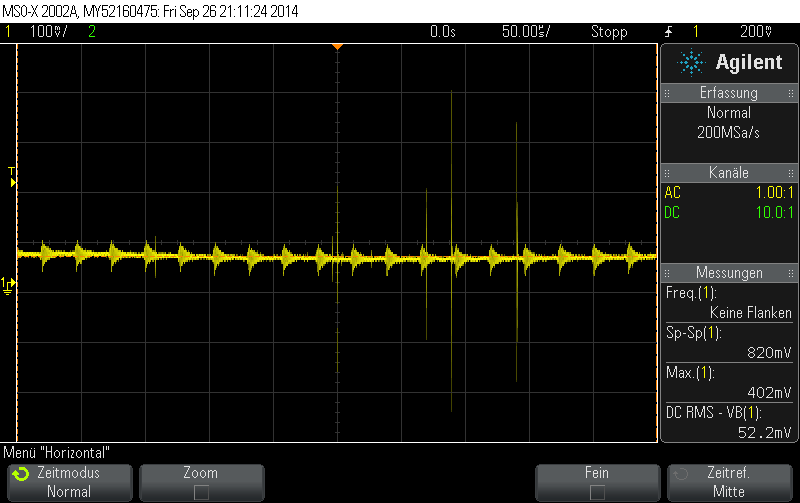
Task: Toggle the Fein checkbox
Action: click(597, 492)
